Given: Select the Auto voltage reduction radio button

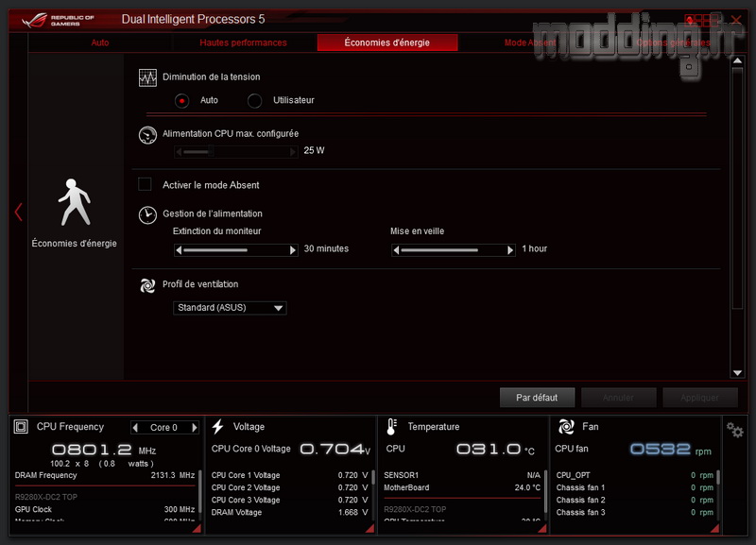Looking at the screenshot, I should [x=181, y=101].
